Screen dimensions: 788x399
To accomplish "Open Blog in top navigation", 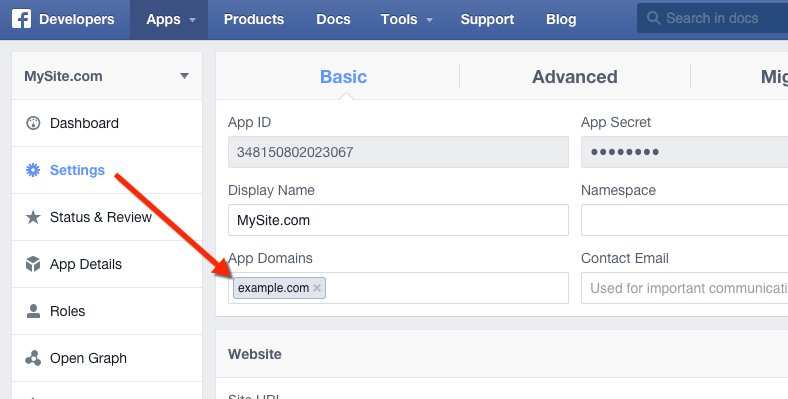I will pyautogui.click(x=561, y=20).
